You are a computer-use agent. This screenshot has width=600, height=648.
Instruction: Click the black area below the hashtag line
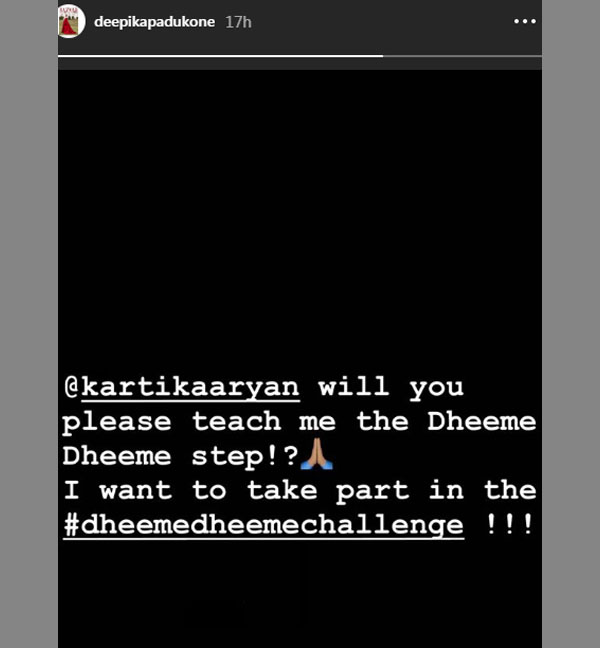point(300,595)
